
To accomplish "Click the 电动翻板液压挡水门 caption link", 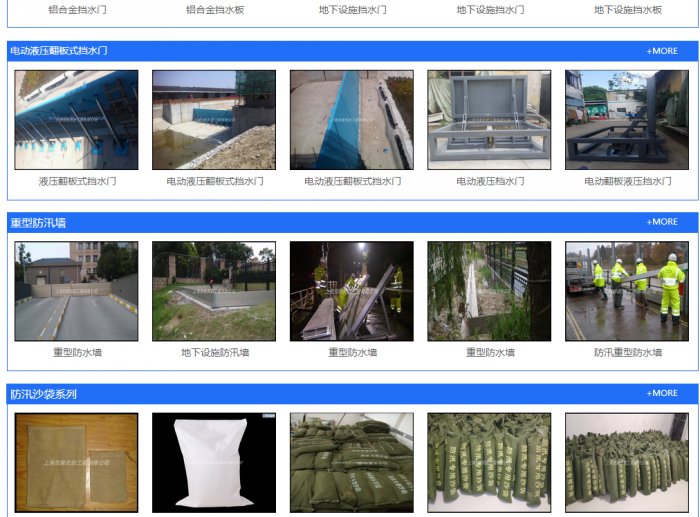I will tap(628, 182).
